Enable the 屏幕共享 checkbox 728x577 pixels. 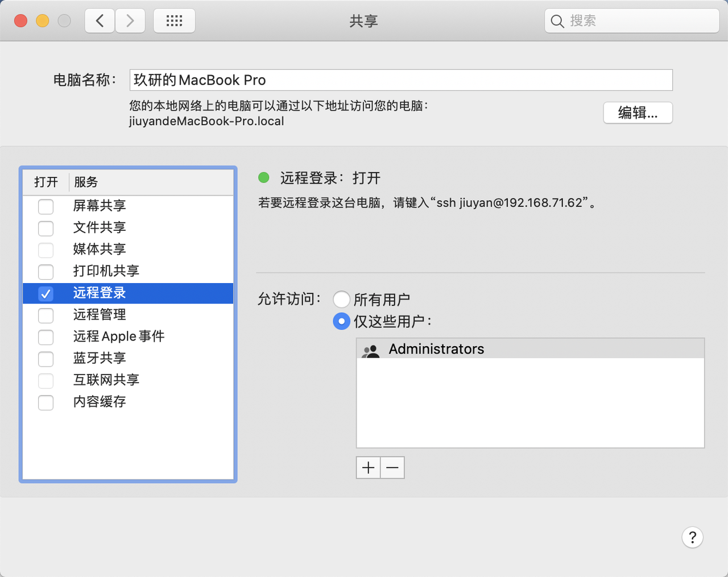click(x=45, y=206)
